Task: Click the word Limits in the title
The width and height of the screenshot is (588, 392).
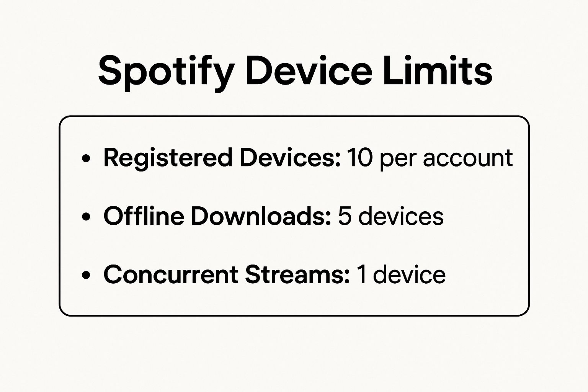Action: click(x=437, y=71)
